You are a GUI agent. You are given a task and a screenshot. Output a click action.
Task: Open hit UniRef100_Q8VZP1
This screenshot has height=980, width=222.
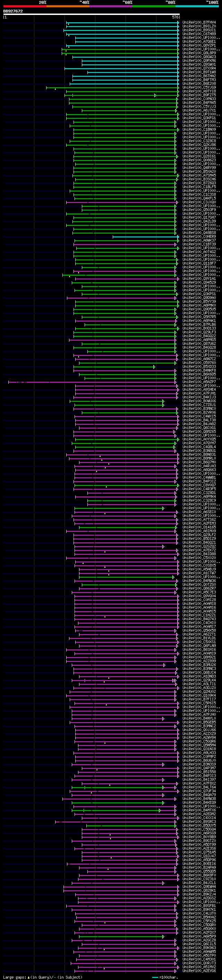tap(199, 45)
